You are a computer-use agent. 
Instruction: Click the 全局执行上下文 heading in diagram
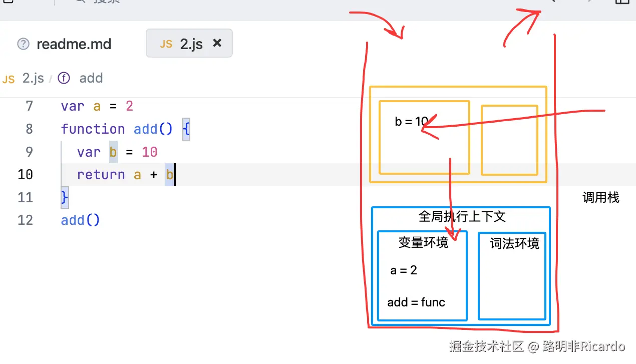pos(462,216)
